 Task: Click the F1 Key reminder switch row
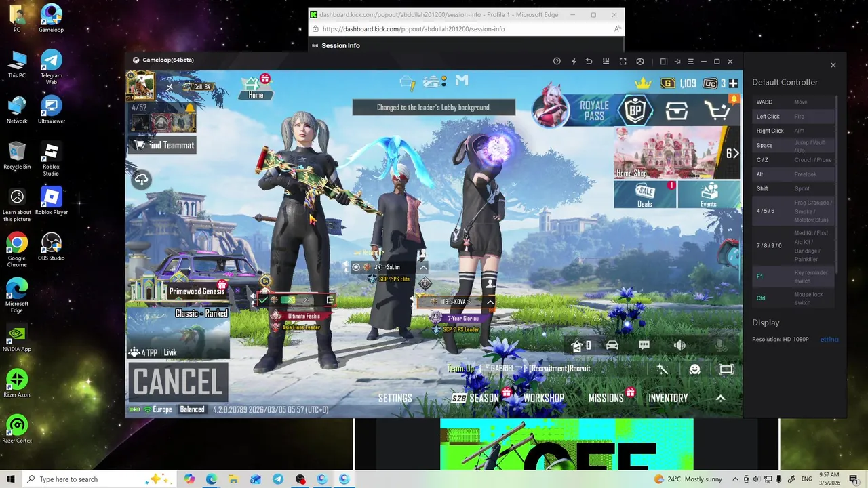point(794,277)
